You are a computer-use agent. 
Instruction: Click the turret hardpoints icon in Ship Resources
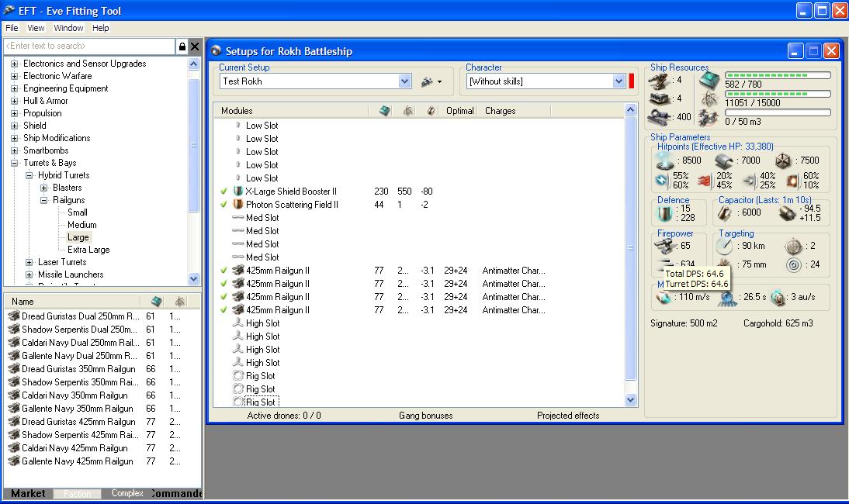click(659, 81)
